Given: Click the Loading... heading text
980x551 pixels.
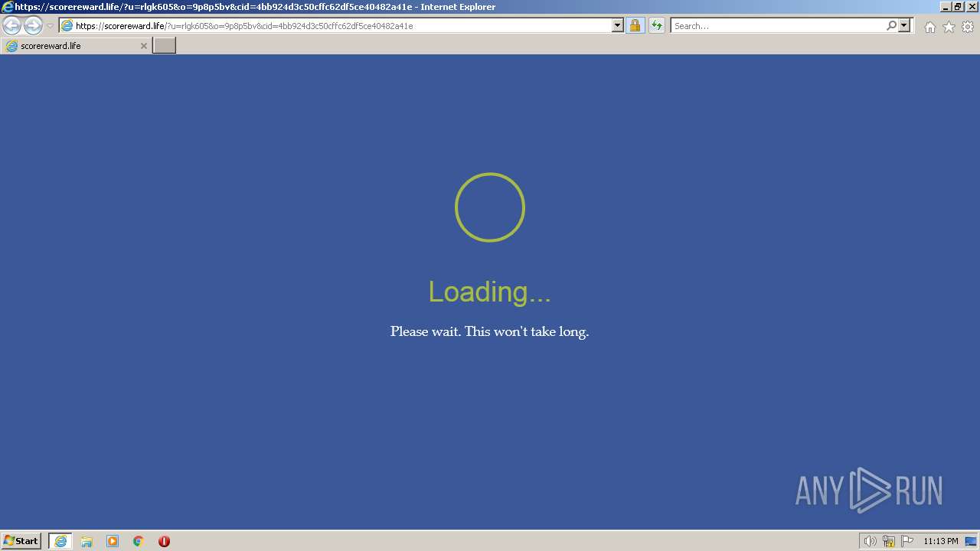Looking at the screenshot, I should click(x=489, y=292).
